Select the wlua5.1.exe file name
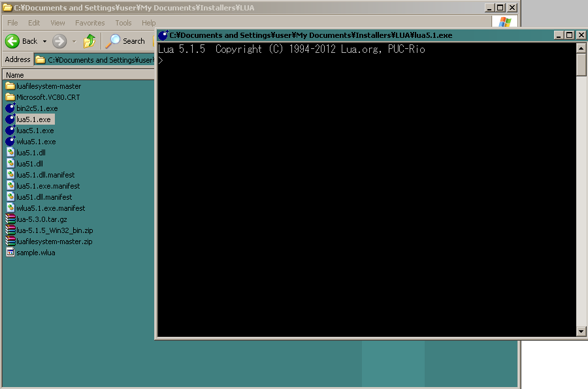Screen dimensions: 588x389 pos(36,142)
